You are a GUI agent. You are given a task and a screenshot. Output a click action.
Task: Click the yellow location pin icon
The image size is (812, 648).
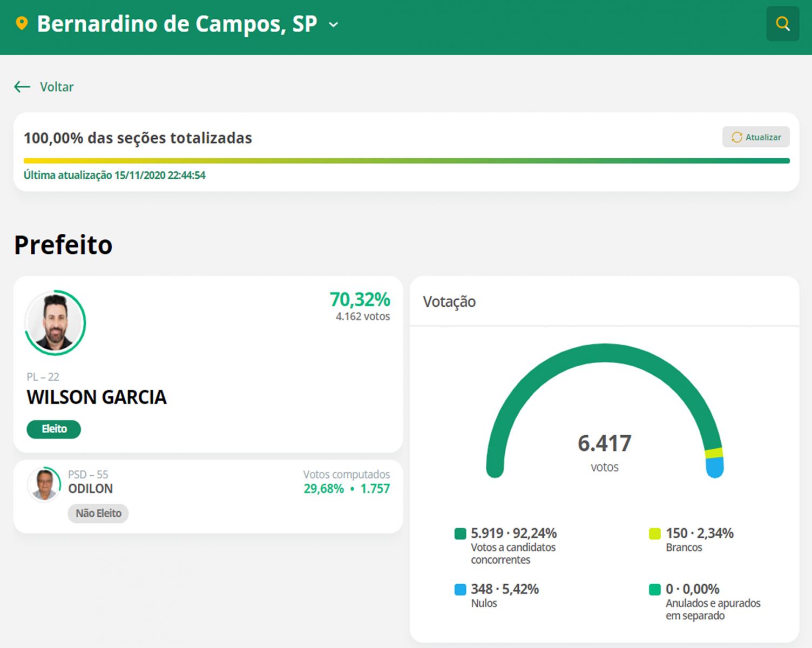click(x=22, y=24)
